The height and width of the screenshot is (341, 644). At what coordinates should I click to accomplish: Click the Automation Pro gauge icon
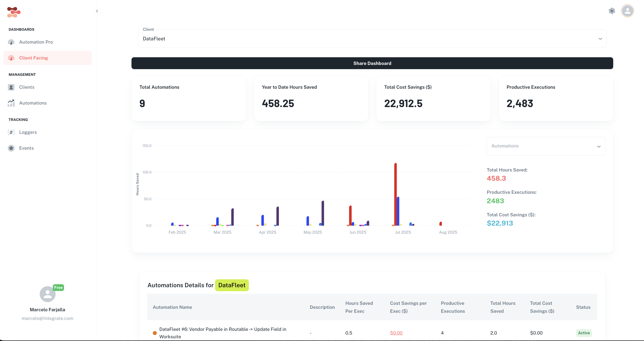click(x=11, y=42)
